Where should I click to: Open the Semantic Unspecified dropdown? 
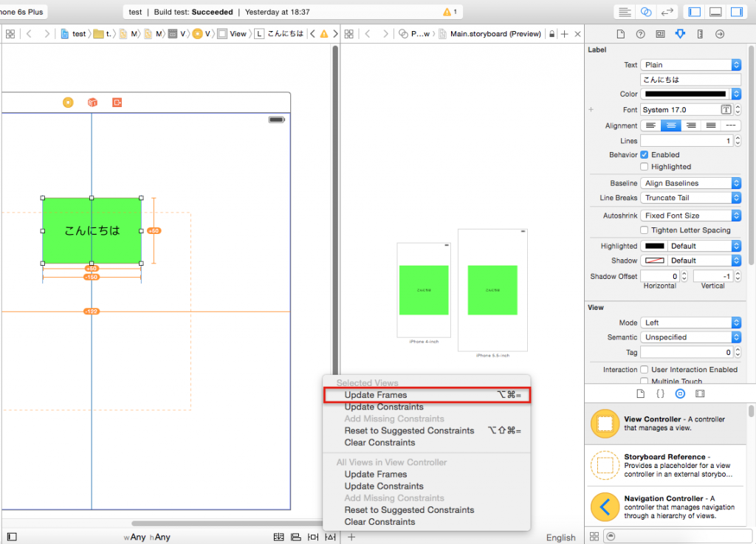(x=690, y=337)
